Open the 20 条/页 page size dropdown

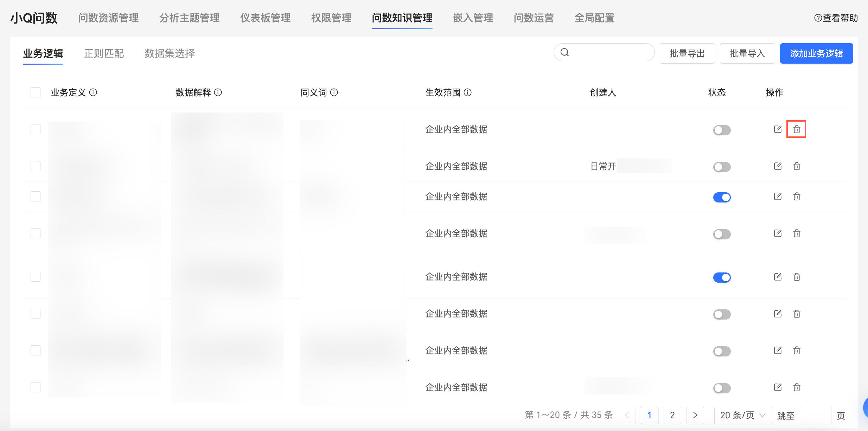(742, 415)
